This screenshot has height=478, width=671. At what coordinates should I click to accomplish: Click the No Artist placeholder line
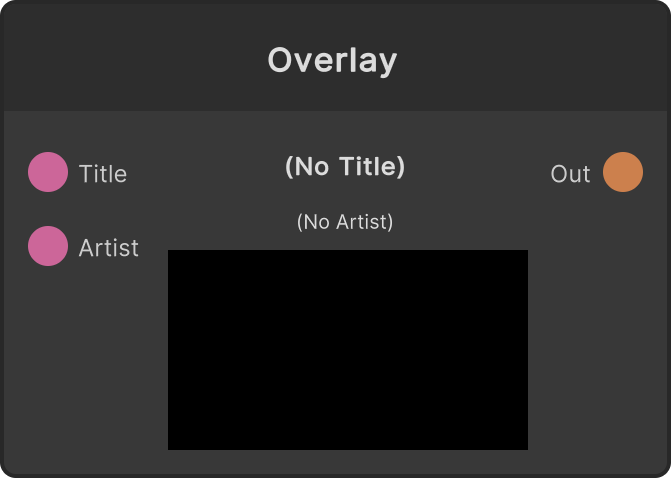(345, 222)
